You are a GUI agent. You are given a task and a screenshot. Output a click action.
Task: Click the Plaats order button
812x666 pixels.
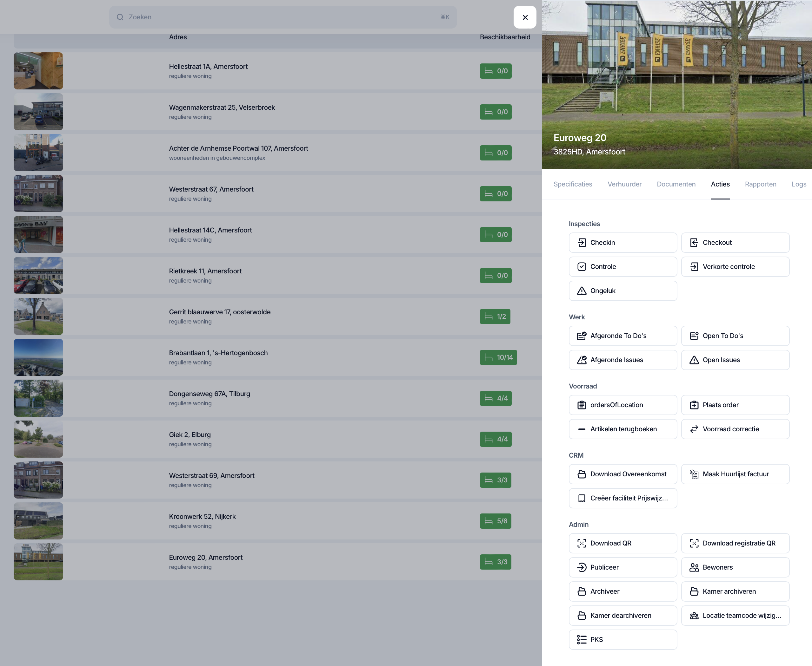[x=735, y=405]
